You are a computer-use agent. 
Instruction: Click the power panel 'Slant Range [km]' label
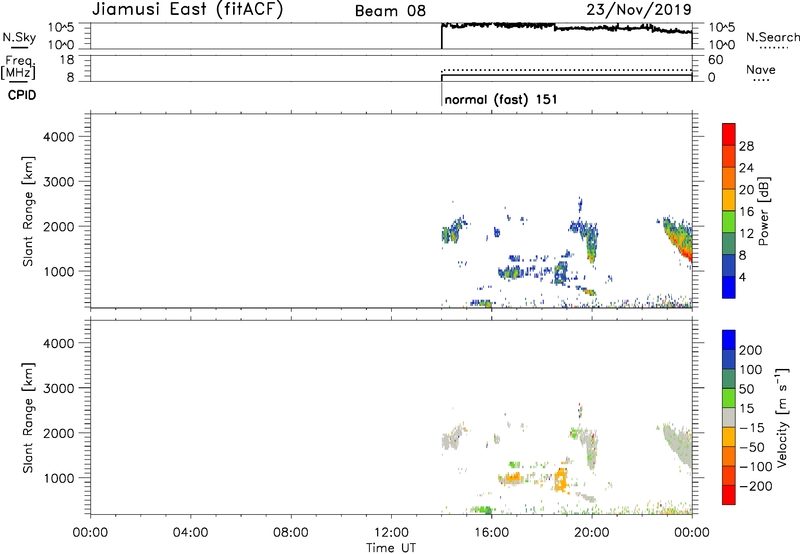click(x=28, y=211)
